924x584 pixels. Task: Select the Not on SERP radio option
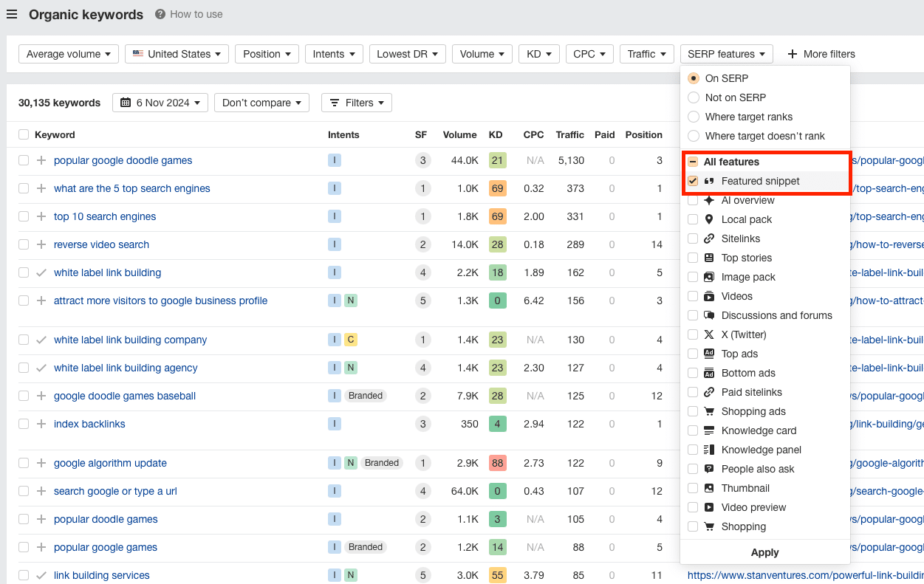pyautogui.click(x=694, y=97)
